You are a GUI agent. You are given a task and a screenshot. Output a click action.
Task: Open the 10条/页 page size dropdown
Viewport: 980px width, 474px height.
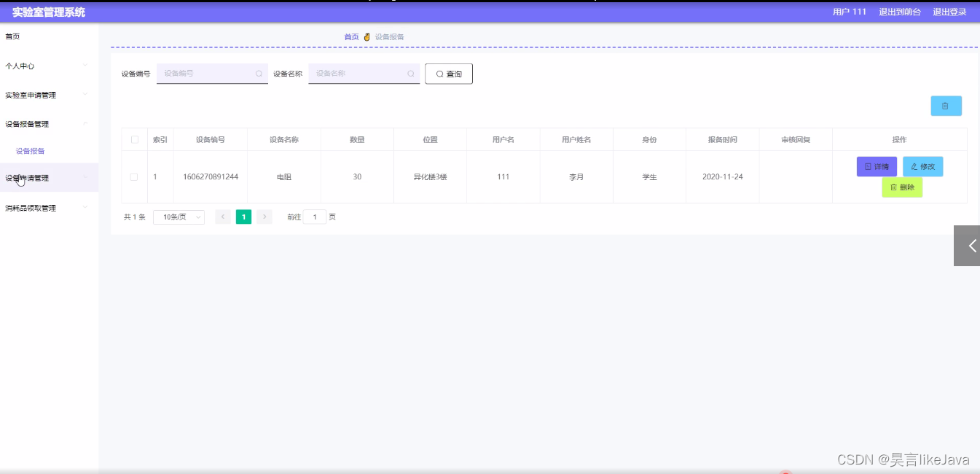click(x=179, y=217)
